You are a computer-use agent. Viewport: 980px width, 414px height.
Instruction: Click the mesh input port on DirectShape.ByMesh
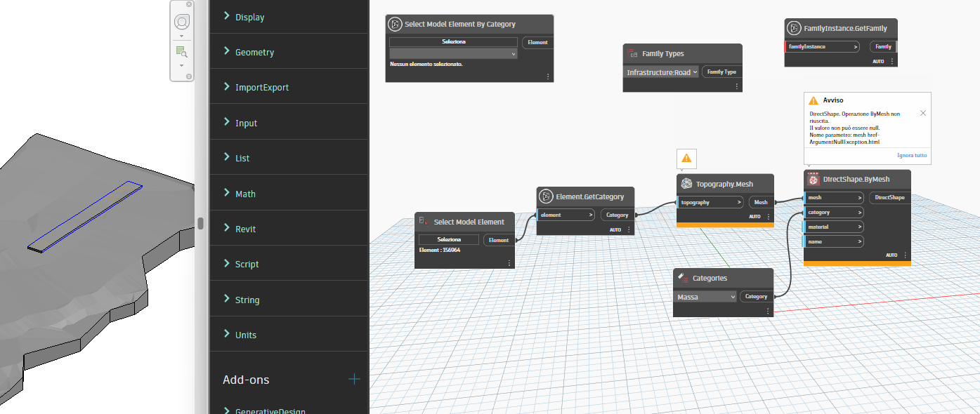[834, 198]
